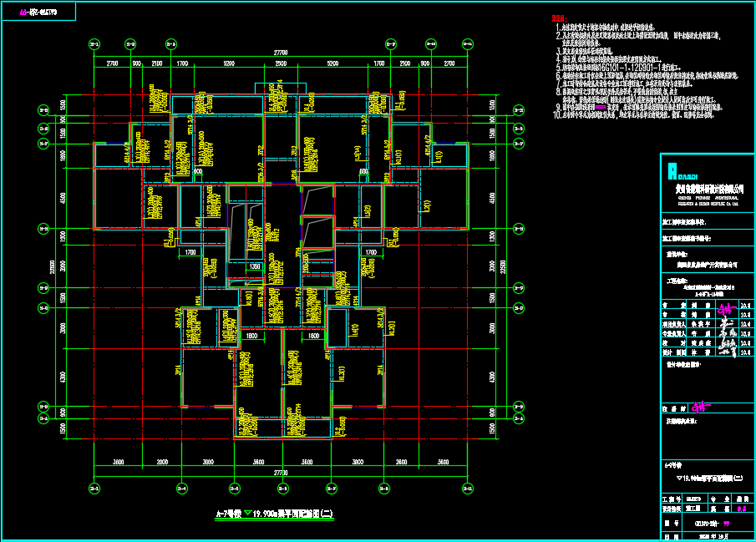756x542 pixels.
Task: Click the magenta signature beside the registered engineer row
Action: coord(699,408)
